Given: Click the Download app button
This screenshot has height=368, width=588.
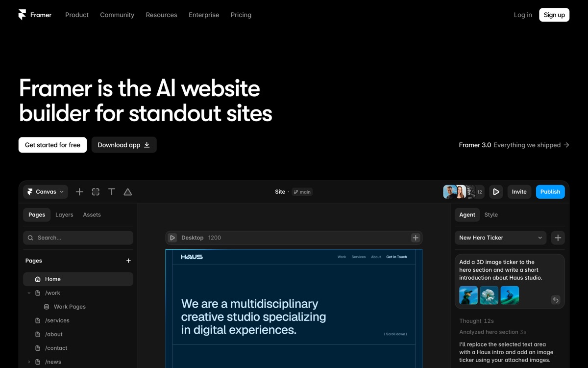Looking at the screenshot, I should tap(124, 145).
